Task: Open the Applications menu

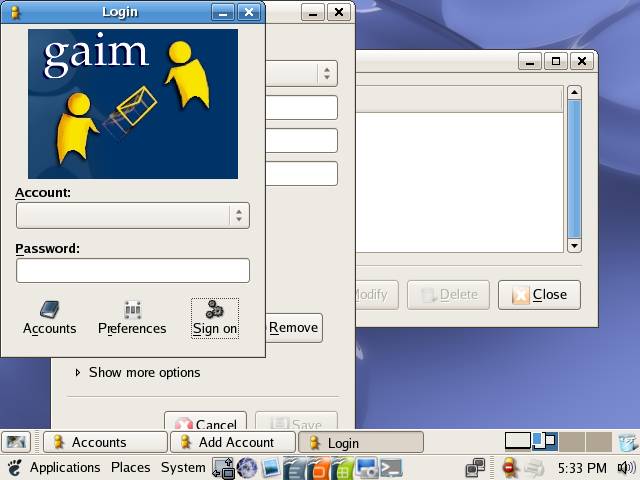Action: click(64, 468)
